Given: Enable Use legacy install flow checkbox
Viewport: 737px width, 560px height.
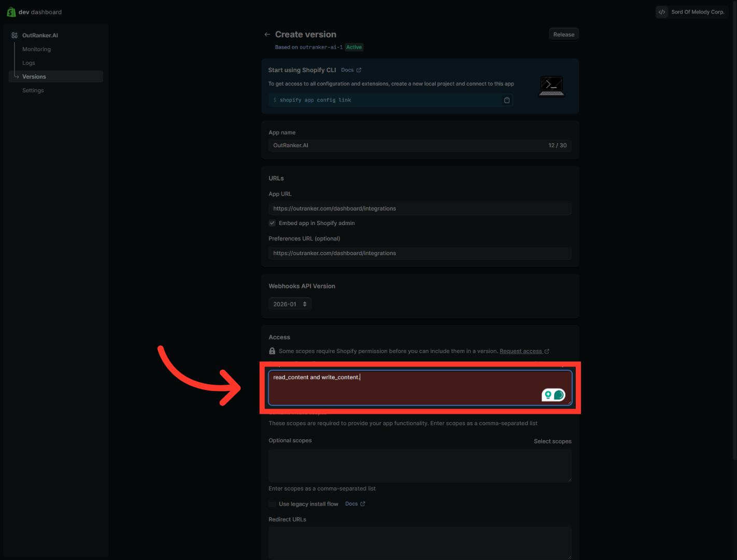Looking at the screenshot, I should pos(272,504).
